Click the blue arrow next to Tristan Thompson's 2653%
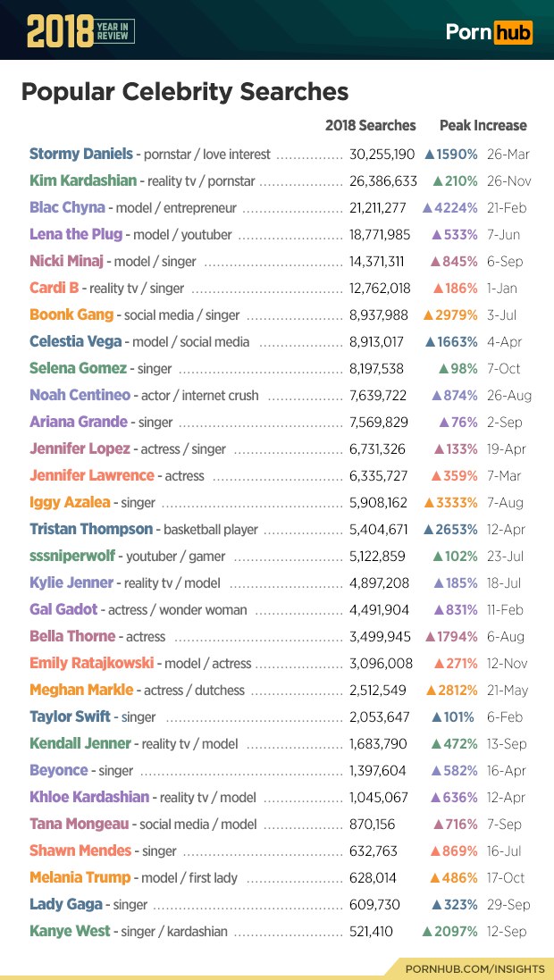Image resolution: width=554 pixels, height=980 pixels. (428, 530)
